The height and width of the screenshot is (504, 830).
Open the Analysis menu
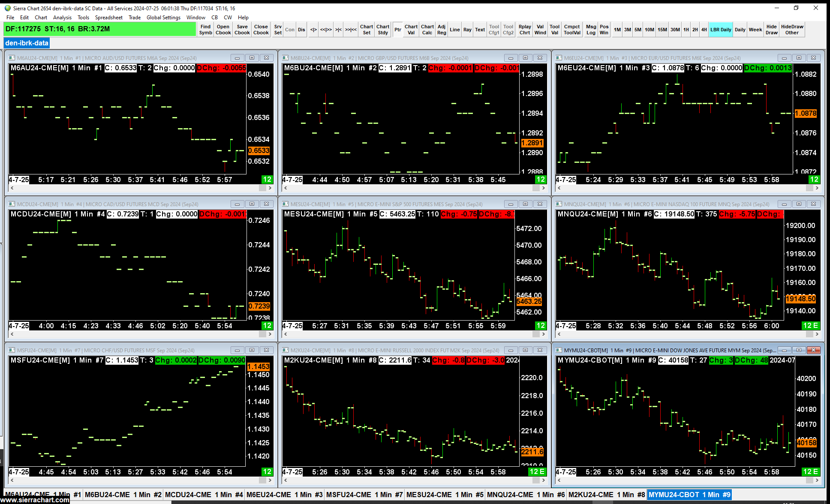click(x=62, y=18)
